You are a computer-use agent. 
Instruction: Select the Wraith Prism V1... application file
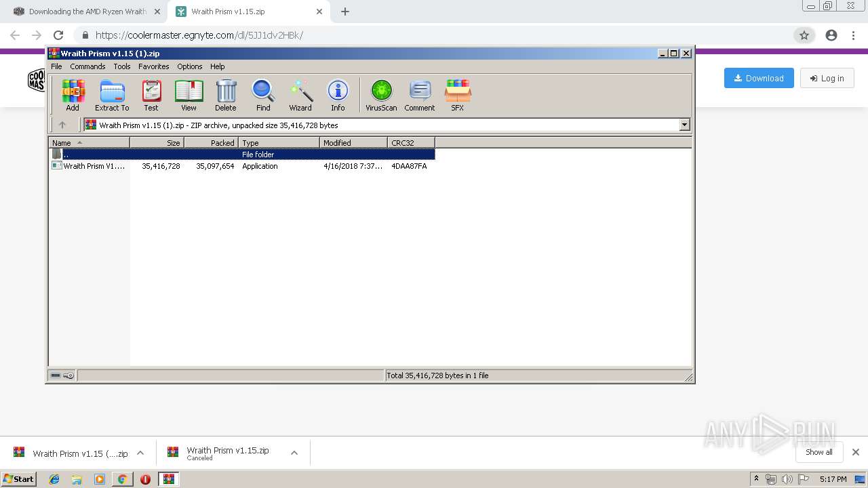[x=89, y=166]
